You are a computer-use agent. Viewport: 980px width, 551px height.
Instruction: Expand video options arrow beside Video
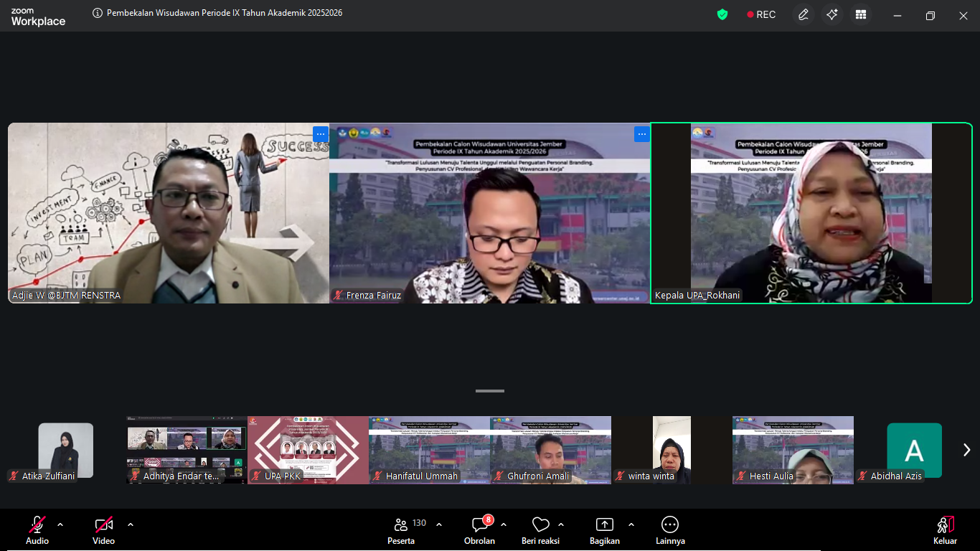coord(131,524)
